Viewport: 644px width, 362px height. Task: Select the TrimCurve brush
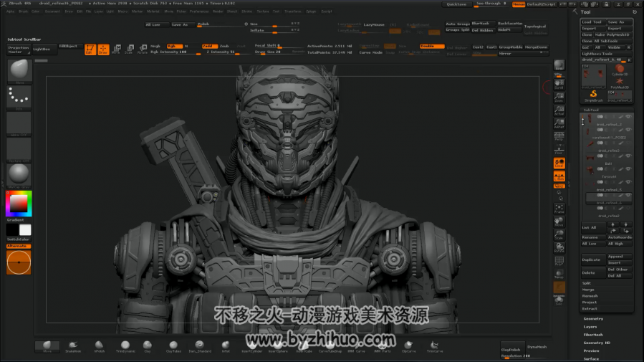pos(435,346)
